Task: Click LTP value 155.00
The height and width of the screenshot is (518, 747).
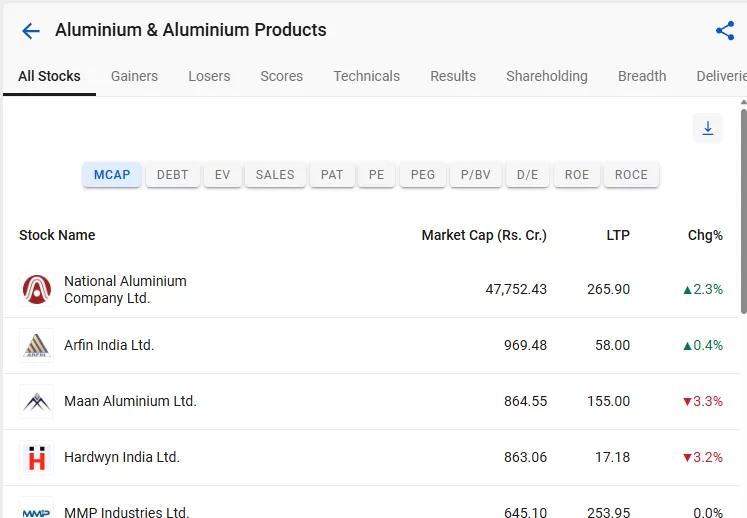Action: pos(608,401)
